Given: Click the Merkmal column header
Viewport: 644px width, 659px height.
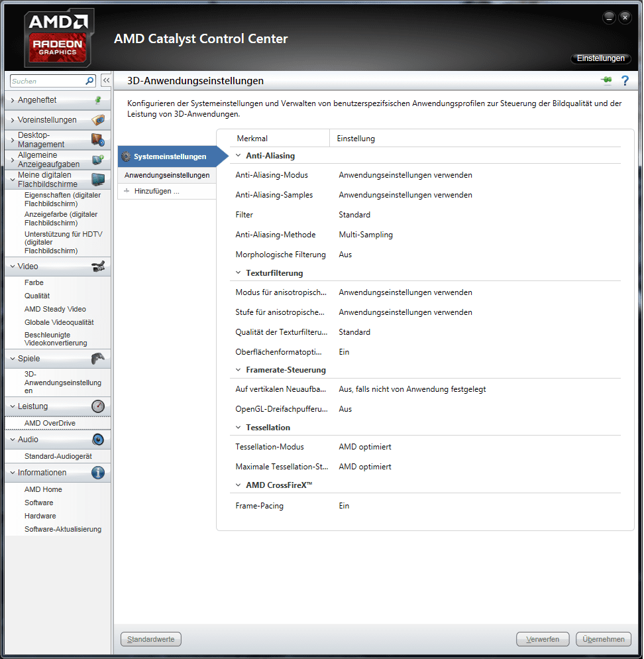Looking at the screenshot, I should pyautogui.click(x=252, y=139).
